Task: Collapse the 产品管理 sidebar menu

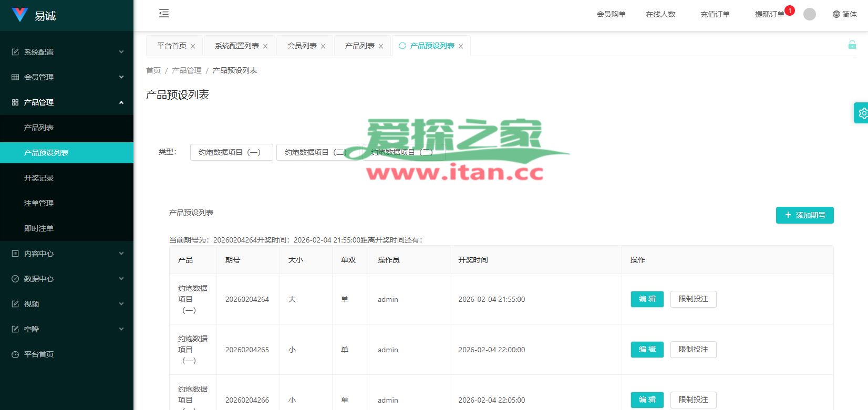Action: [x=67, y=102]
